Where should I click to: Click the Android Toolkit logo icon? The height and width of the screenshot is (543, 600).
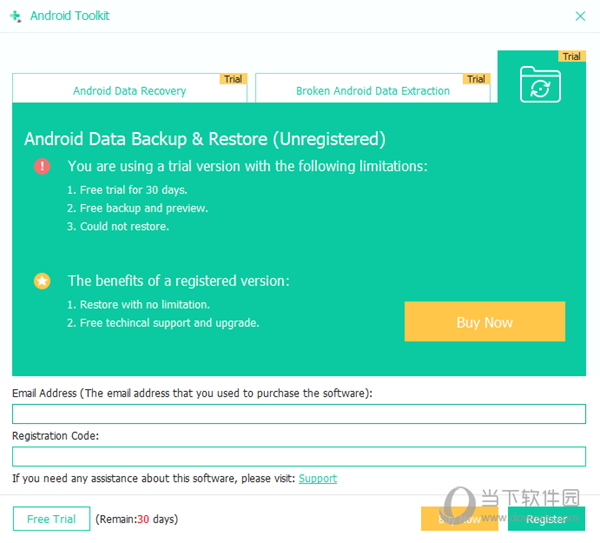16,16
